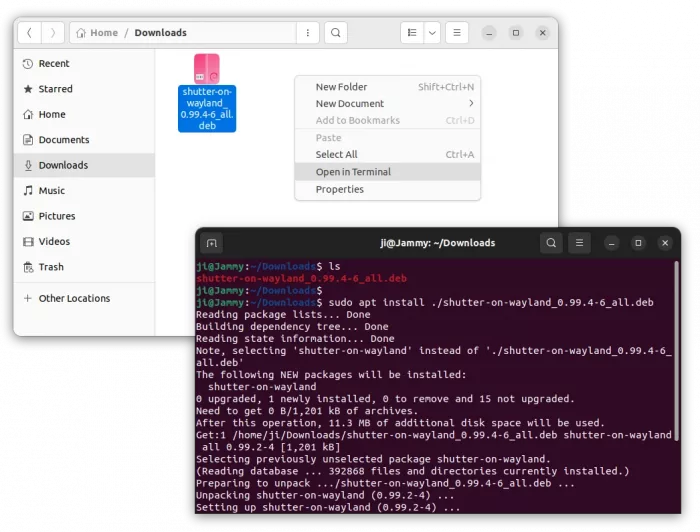Open Starred in the sidebar

coord(55,89)
